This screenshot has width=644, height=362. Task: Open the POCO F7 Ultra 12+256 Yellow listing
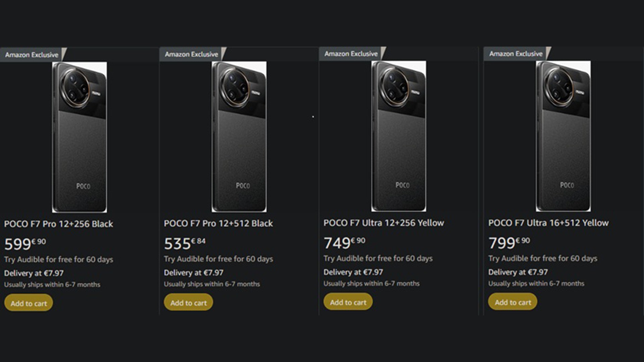pos(384,223)
